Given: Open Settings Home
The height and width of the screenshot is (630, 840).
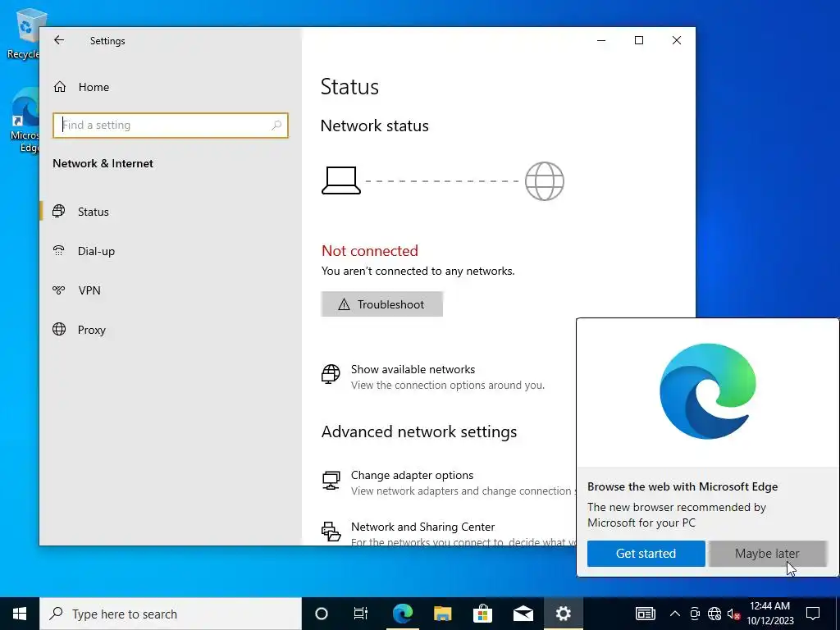Looking at the screenshot, I should (94, 87).
